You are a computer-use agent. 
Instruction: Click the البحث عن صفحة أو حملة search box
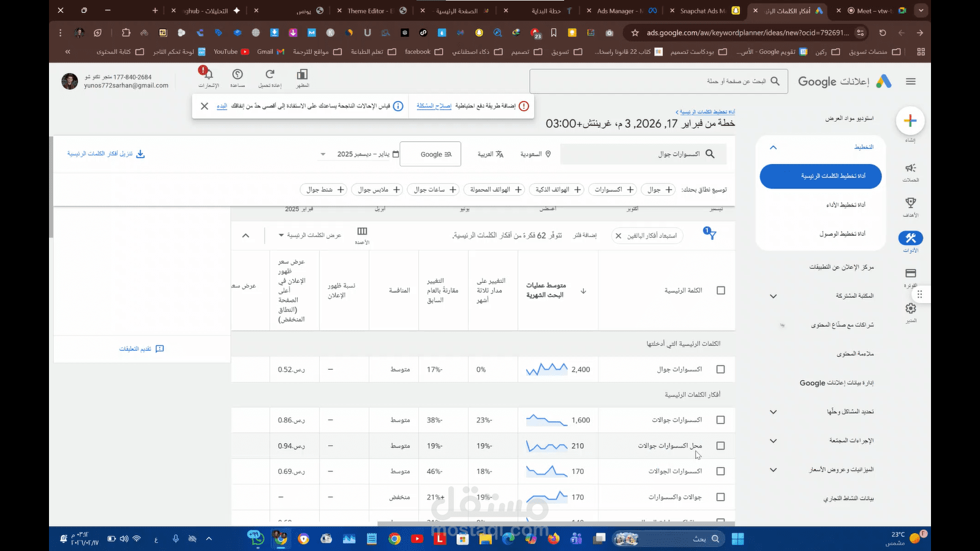(658, 81)
